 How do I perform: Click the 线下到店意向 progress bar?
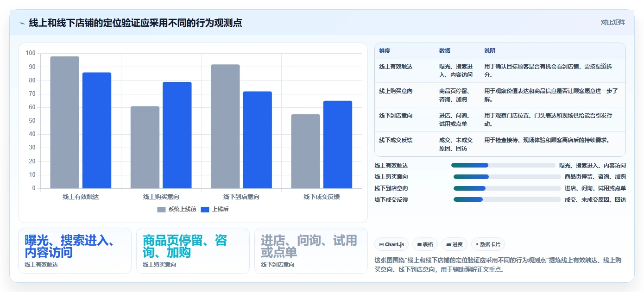507,188
